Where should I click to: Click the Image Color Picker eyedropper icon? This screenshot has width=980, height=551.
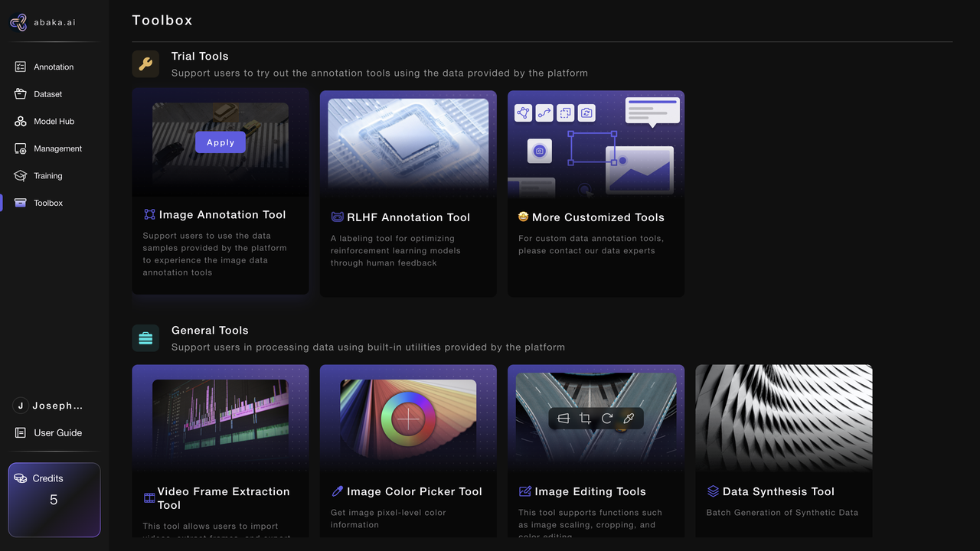point(337,491)
